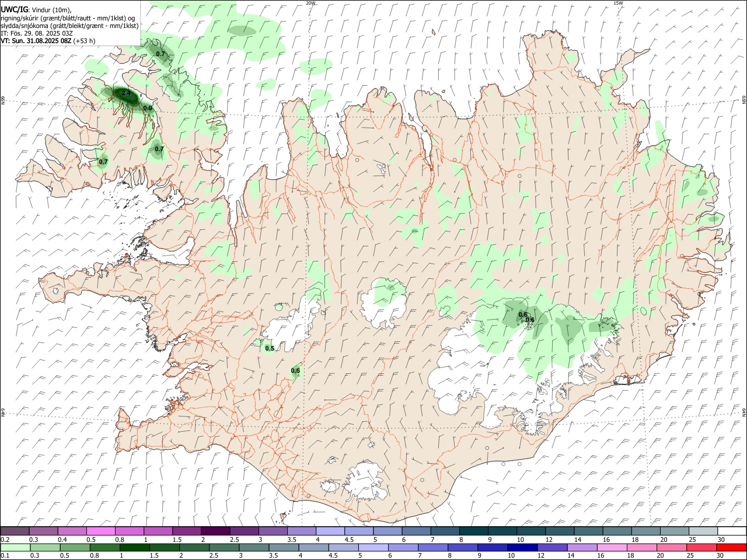
Task: Select the rain legend swatch for 0.8–1
Action: [x=104, y=547]
